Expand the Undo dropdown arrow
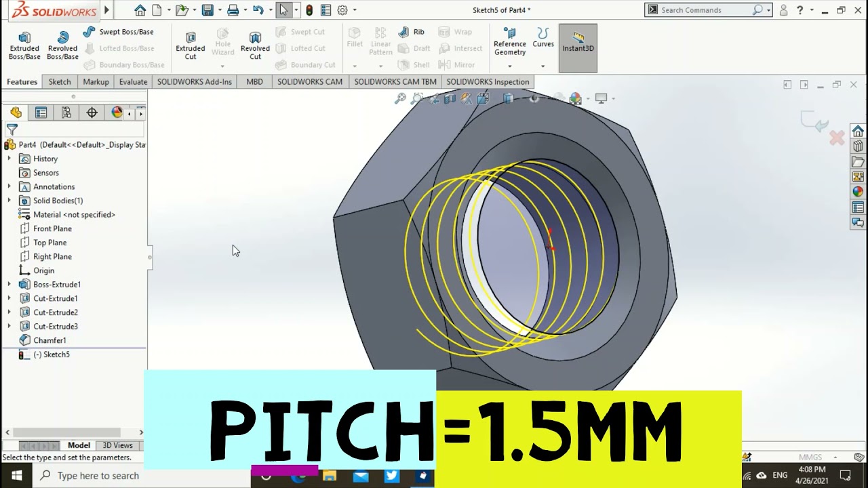 [x=269, y=10]
